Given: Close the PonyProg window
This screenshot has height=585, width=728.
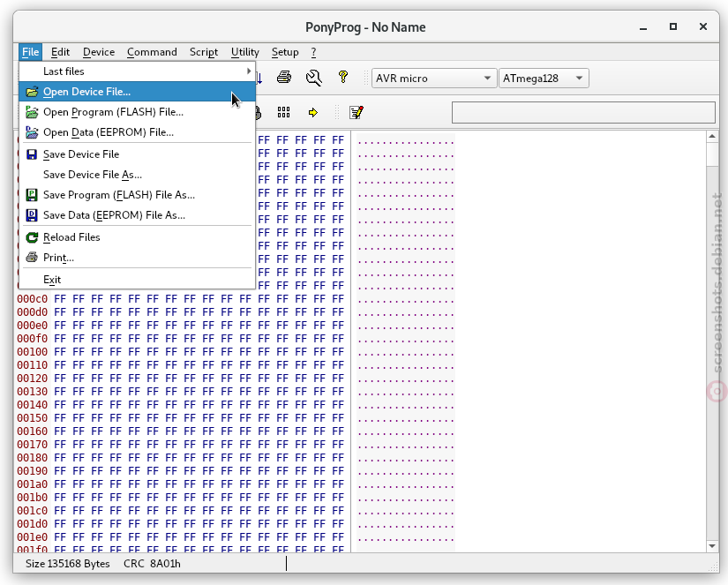Looking at the screenshot, I should coord(703,27).
